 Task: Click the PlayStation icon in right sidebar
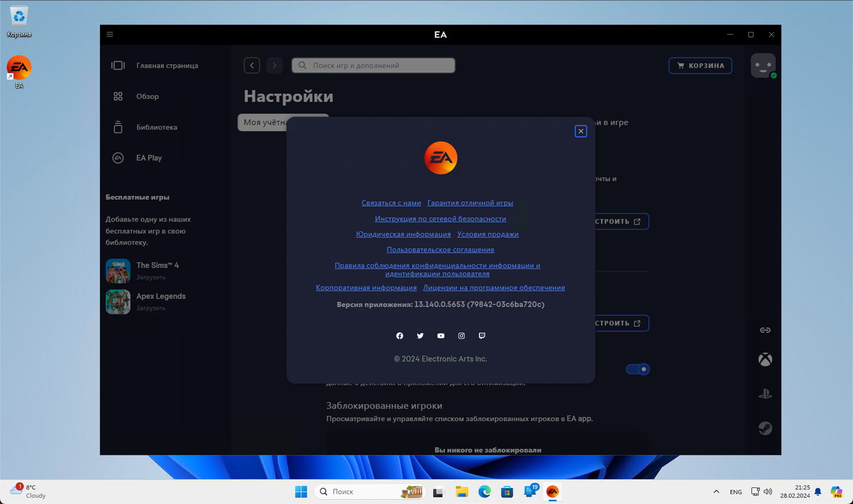point(765,394)
